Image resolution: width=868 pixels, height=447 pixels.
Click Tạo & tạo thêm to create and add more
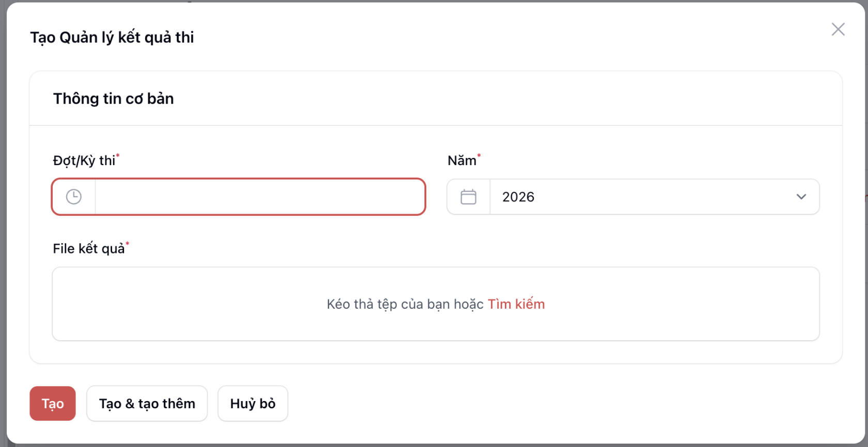(x=147, y=403)
